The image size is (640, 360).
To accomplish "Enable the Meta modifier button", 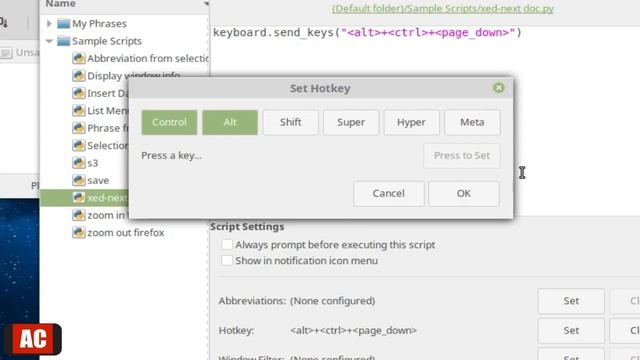I will (472, 122).
